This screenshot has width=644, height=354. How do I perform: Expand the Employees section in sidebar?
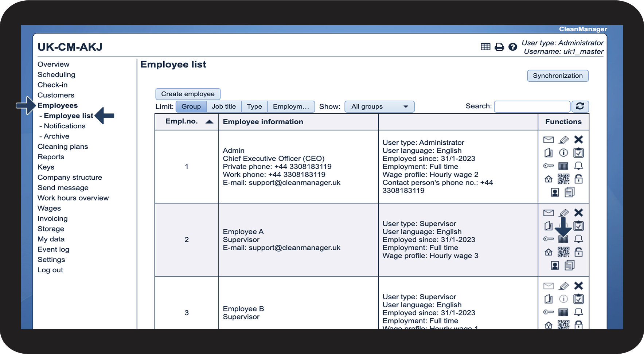coord(58,105)
